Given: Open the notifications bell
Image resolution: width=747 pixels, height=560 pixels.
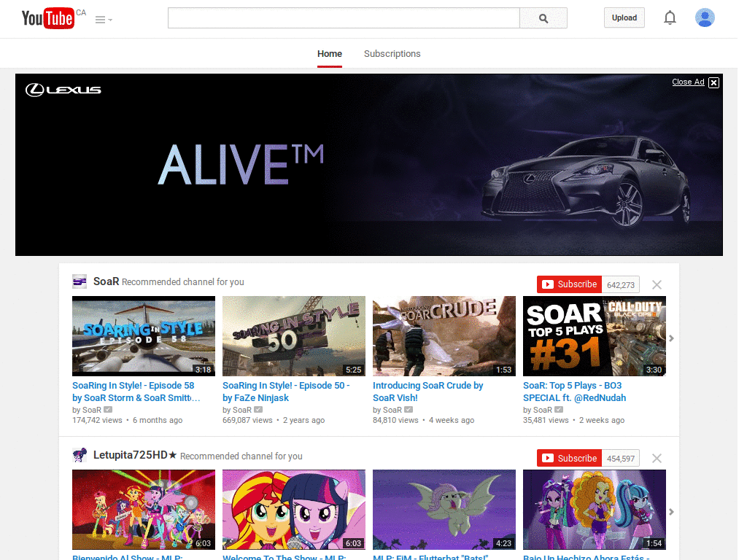Looking at the screenshot, I should click(x=670, y=17).
